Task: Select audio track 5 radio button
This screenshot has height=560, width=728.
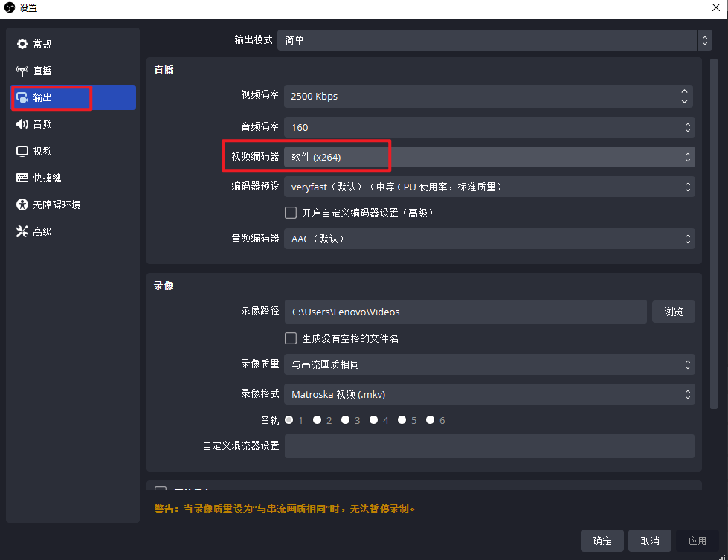Action: click(x=402, y=420)
